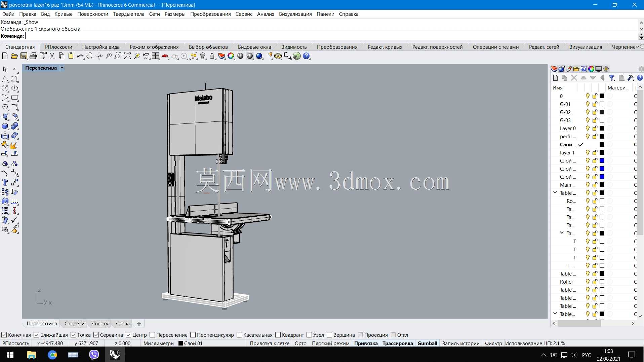The width and height of the screenshot is (644, 362).
Task: Select the Text object T tool
Action: [x=5, y=182]
